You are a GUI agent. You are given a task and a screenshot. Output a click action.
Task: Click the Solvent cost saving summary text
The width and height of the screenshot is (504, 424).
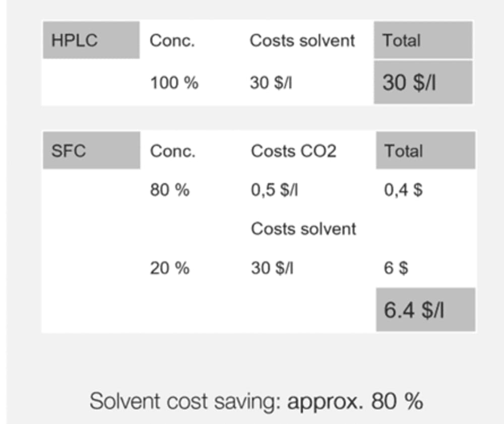tap(256, 402)
